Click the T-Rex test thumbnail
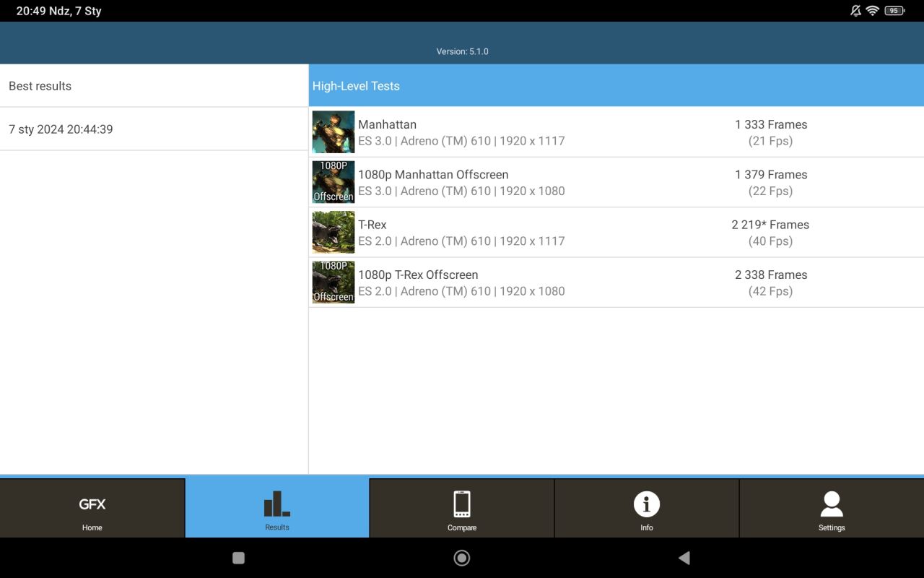 [334, 232]
